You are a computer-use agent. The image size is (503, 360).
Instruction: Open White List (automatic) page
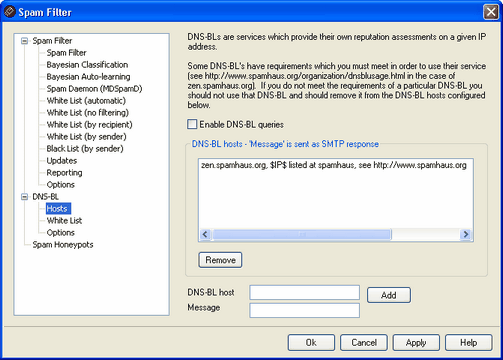(x=86, y=101)
